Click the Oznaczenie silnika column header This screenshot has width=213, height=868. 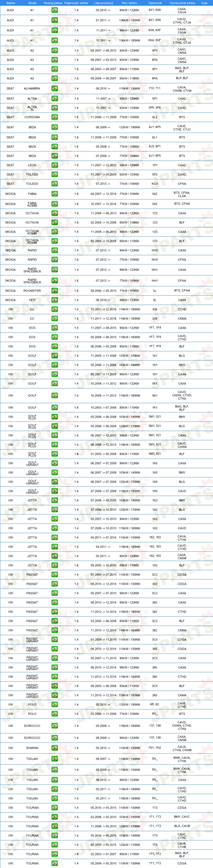click(x=182, y=3)
